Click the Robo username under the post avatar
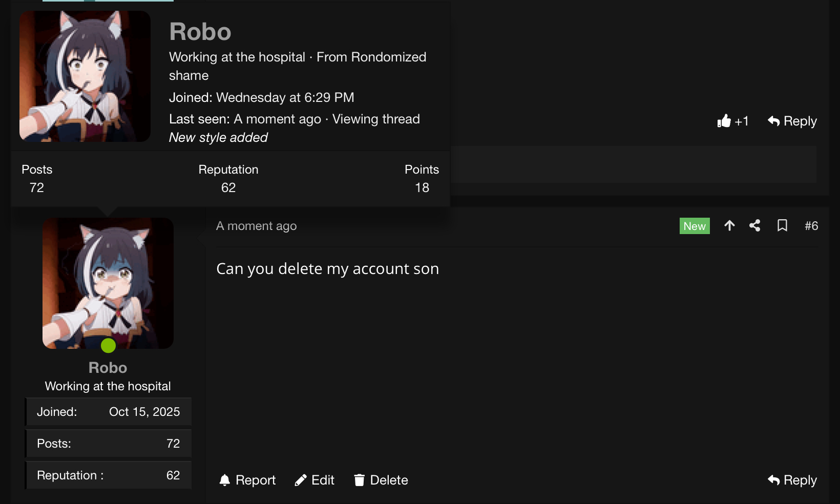 click(108, 368)
